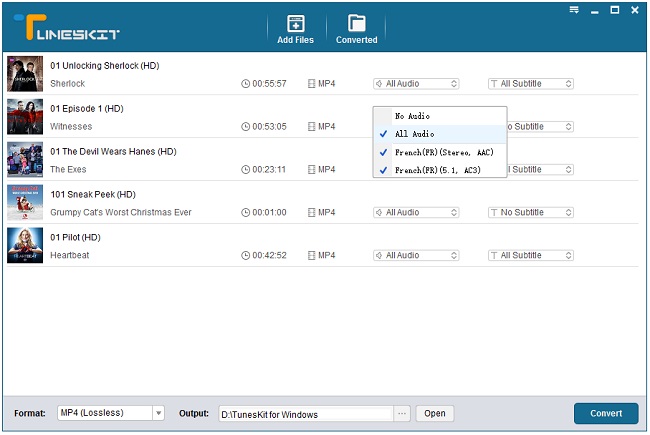
Task: Click the output path text field
Action: [x=305, y=413]
